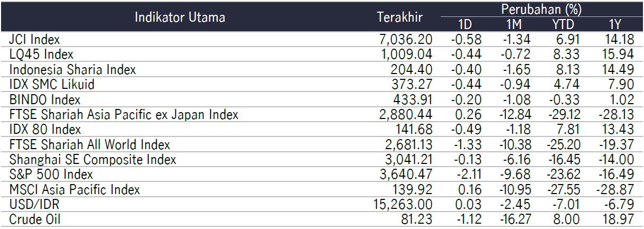Click the Indikator Utama column header
This screenshot has height=229, width=644.
[180, 17]
